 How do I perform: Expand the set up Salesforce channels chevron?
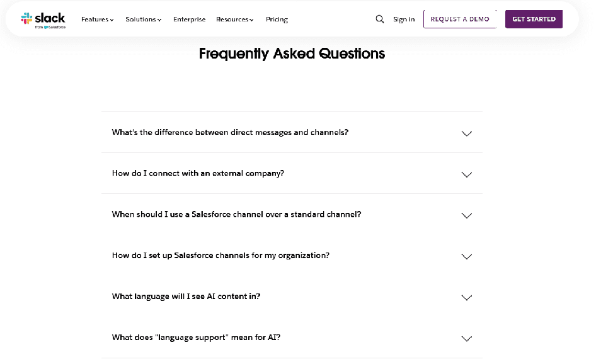pos(466,256)
